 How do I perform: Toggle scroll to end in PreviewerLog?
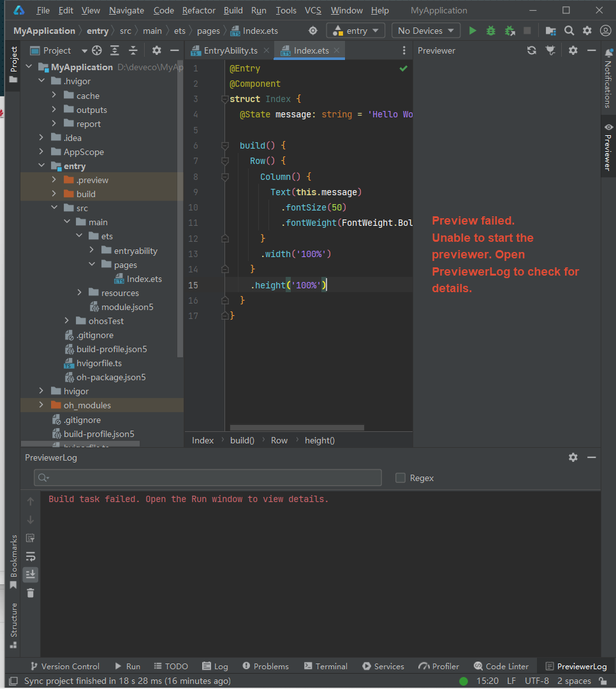pos(31,575)
